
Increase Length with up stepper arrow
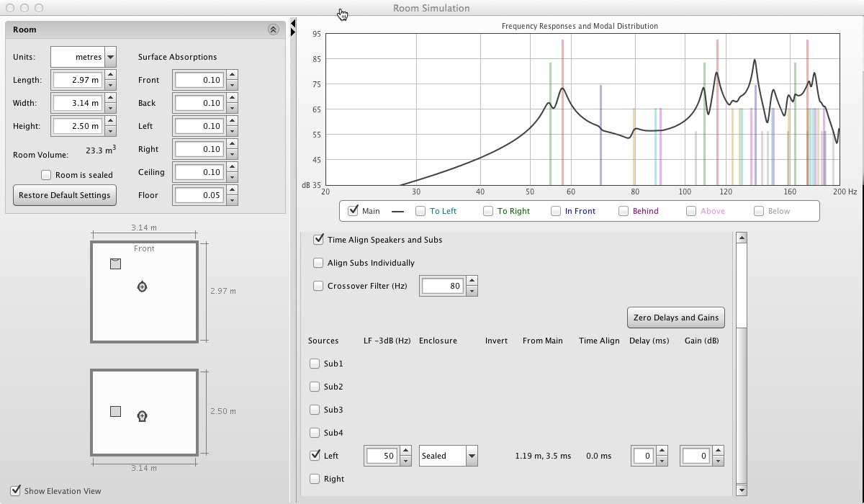tap(110, 75)
